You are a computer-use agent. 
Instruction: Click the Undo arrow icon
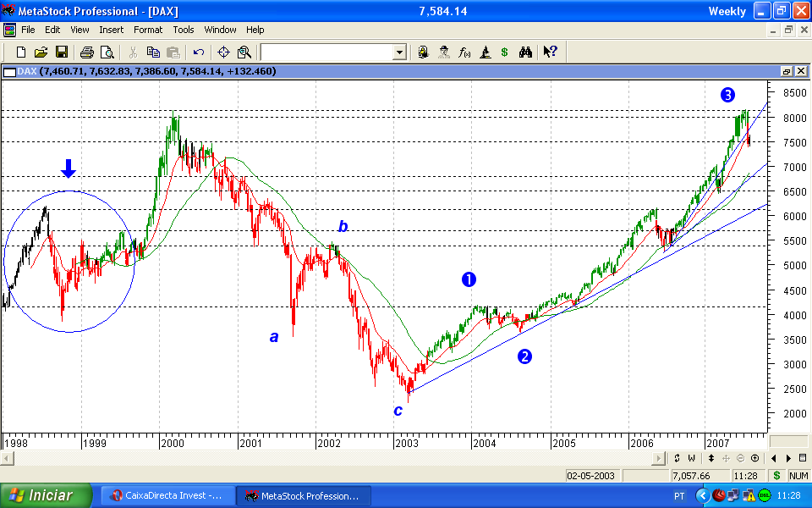pos(198,52)
